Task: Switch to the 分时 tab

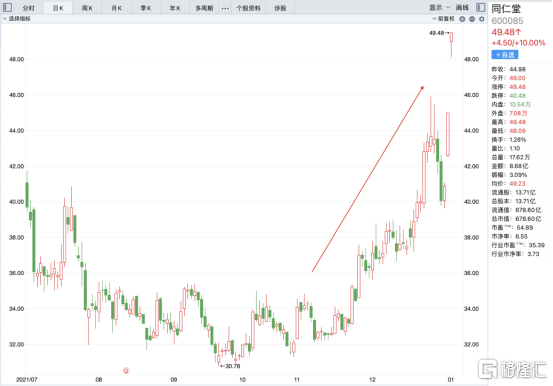Action: click(29, 8)
